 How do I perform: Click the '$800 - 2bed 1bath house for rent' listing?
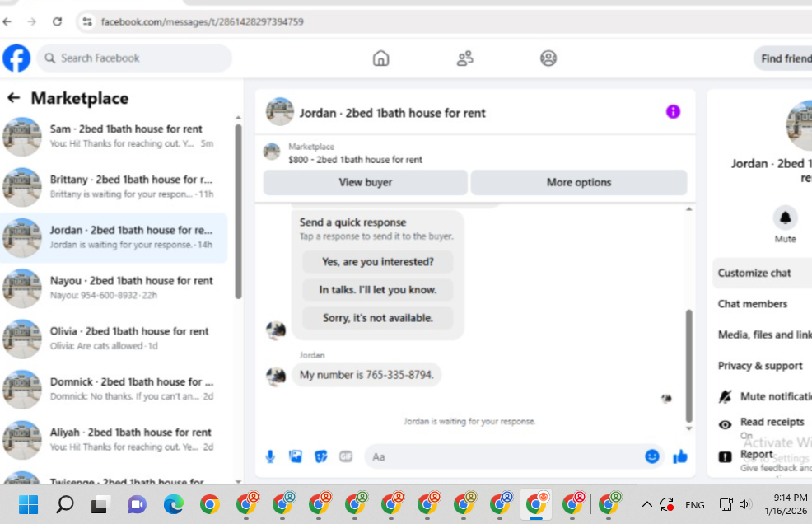click(x=355, y=160)
